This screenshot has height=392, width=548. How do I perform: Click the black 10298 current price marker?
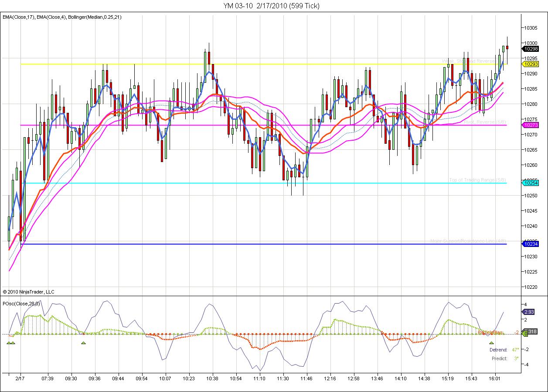pyautogui.click(x=531, y=49)
